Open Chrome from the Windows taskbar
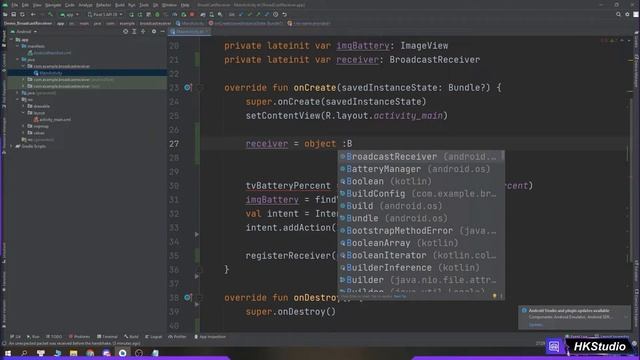This screenshot has height=360, width=640. [x=90, y=353]
